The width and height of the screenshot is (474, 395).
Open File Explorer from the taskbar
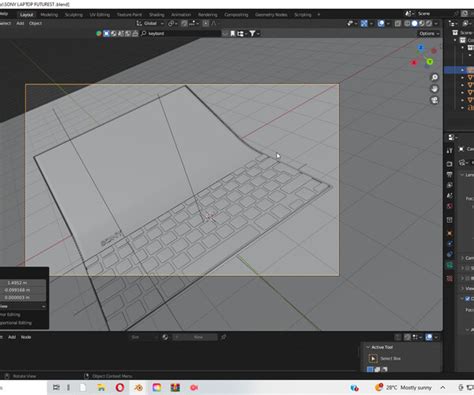point(101,387)
